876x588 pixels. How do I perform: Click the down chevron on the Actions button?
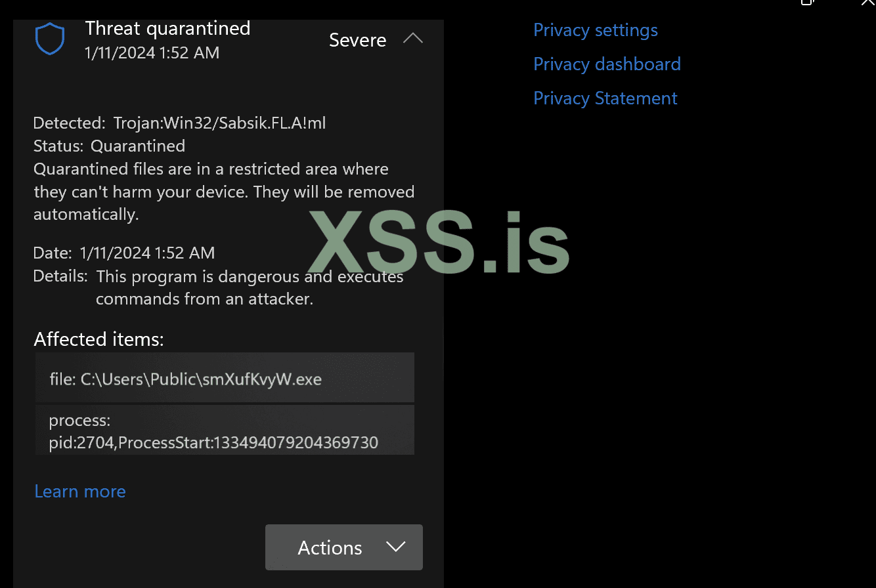tap(396, 547)
